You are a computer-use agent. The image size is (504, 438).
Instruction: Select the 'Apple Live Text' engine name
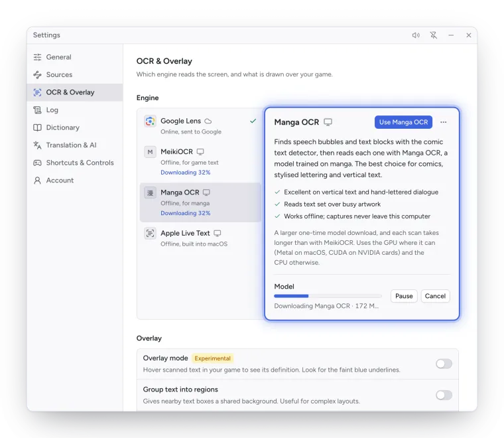click(x=185, y=233)
